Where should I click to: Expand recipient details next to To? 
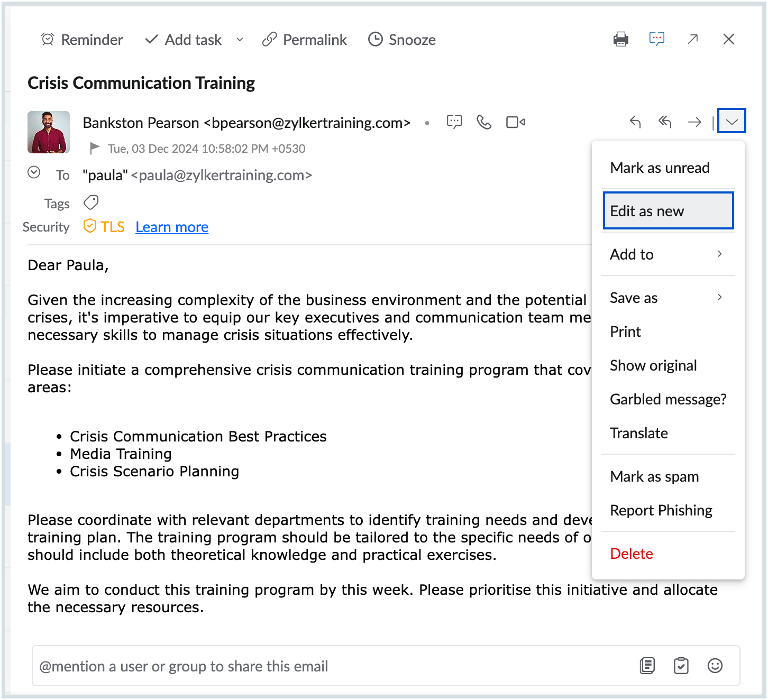tap(34, 172)
